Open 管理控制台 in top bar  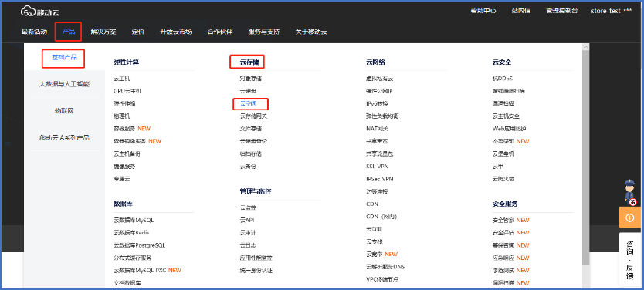point(562,11)
